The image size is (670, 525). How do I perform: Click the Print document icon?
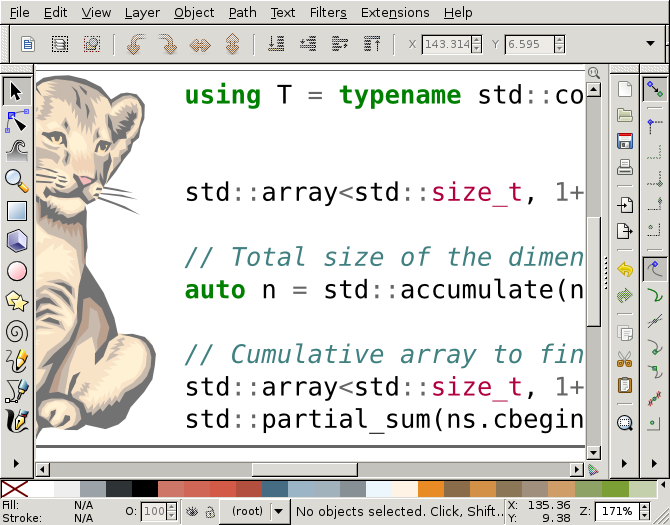625,166
